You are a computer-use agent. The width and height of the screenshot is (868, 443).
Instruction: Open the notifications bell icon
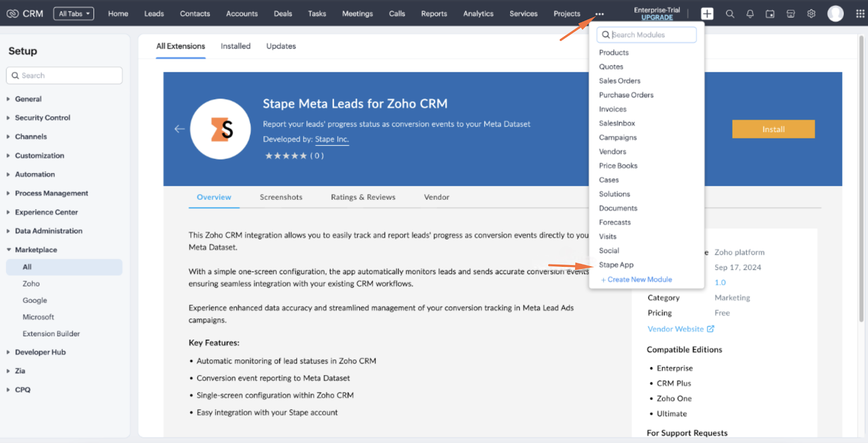pos(750,14)
